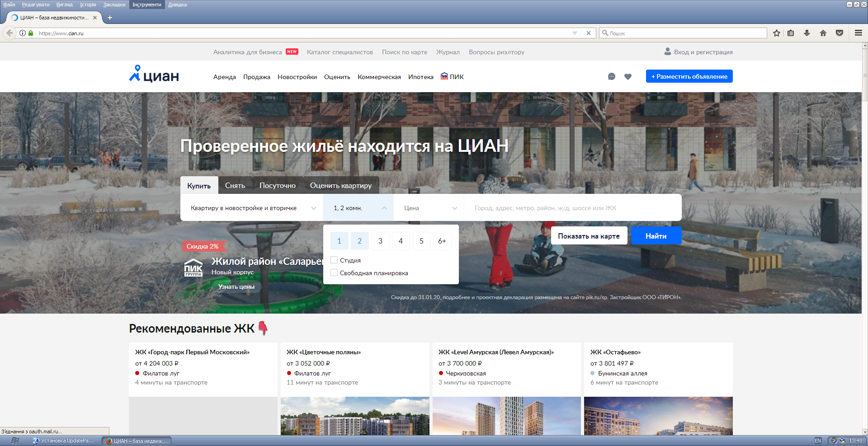Check the Свободная планировка checkbox
This screenshot has height=446, width=868.
(x=334, y=272)
